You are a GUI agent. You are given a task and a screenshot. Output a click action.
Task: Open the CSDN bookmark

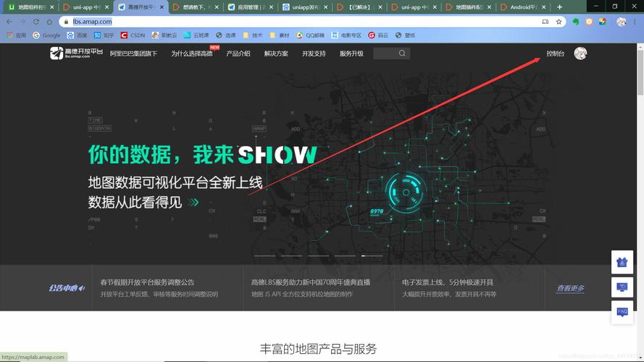pyautogui.click(x=133, y=35)
